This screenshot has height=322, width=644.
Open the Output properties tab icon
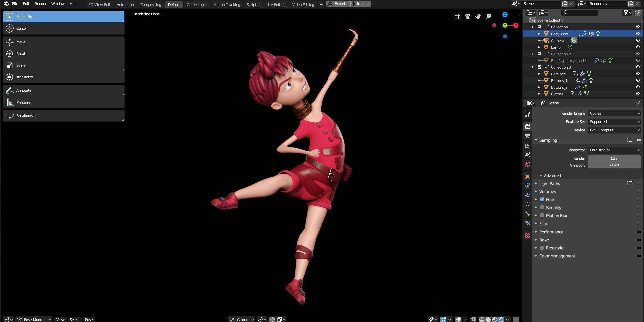[x=528, y=136]
